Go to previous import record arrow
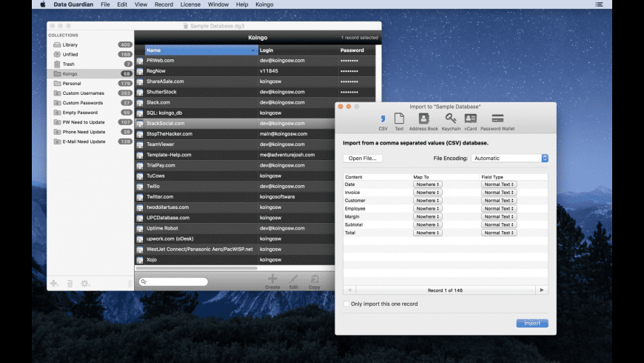Screen dimensions: 644x363 click(x=349, y=290)
